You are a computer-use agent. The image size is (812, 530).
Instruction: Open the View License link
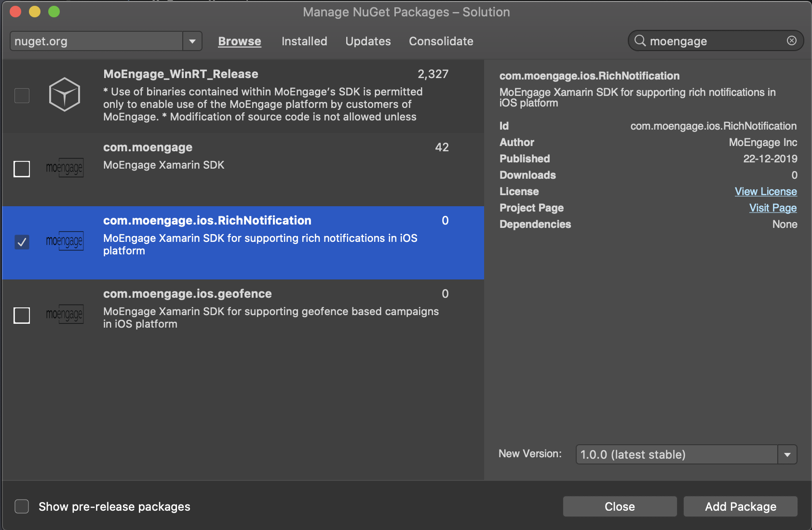pyautogui.click(x=766, y=191)
